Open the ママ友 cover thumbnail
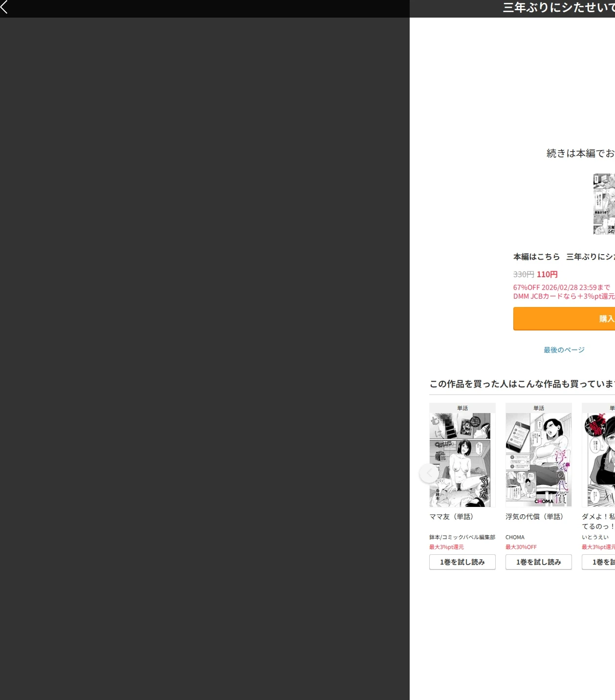This screenshot has height=700, width=615. [462, 460]
